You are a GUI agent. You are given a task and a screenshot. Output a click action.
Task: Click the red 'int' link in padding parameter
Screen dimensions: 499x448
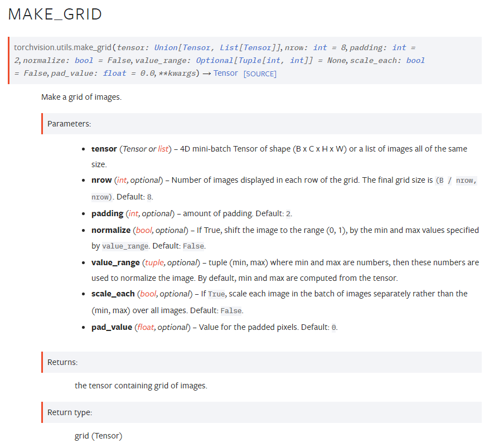(x=133, y=213)
